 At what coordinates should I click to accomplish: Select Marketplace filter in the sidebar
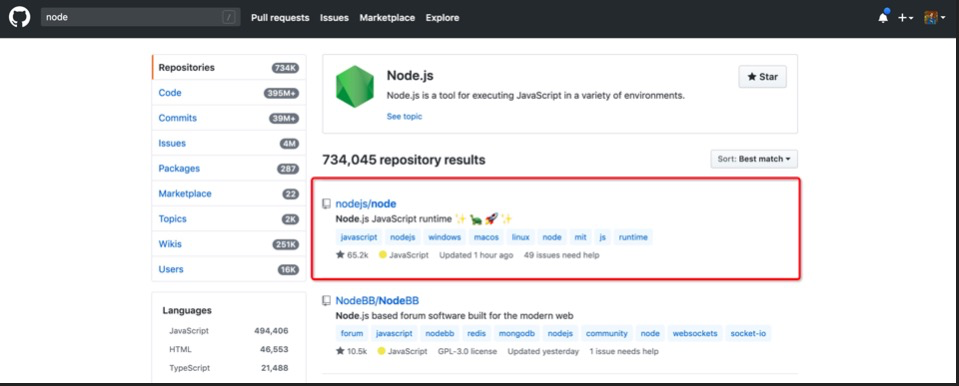(x=229, y=193)
